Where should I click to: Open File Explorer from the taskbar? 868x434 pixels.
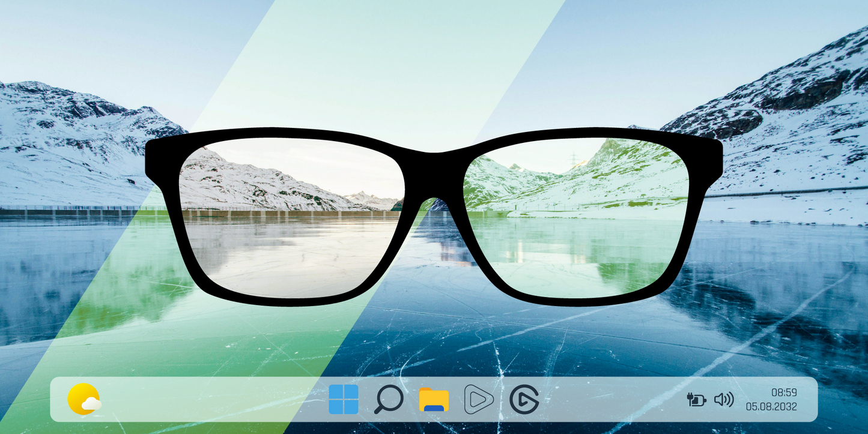click(x=434, y=400)
